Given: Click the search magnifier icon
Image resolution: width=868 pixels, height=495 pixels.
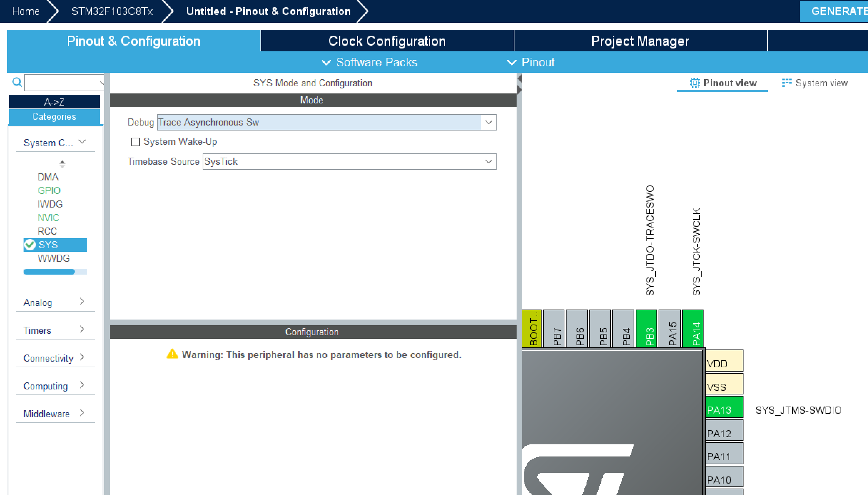Looking at the screenshot, I should point(17,82).
